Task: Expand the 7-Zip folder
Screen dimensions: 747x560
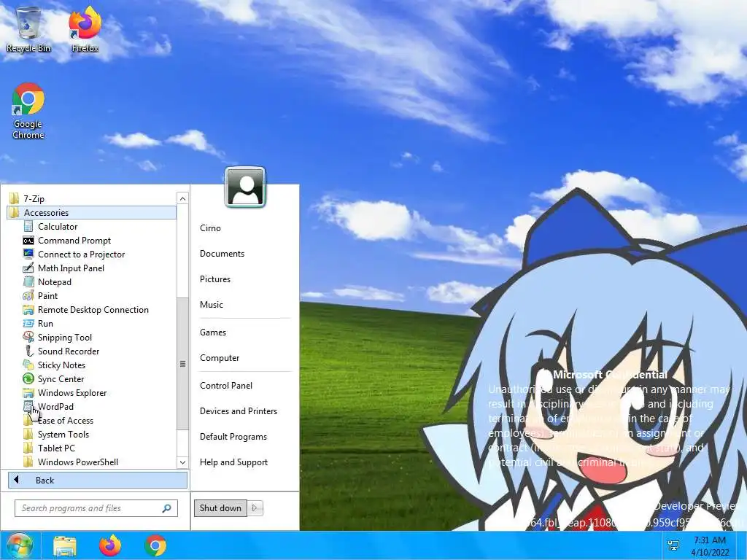Action: click(34, 198)
